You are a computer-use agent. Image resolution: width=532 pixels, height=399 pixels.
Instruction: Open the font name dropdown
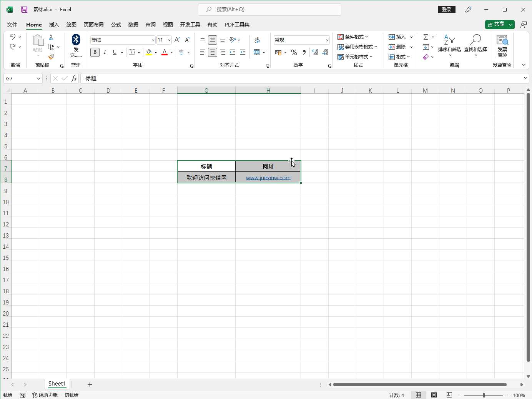point(153,40)
